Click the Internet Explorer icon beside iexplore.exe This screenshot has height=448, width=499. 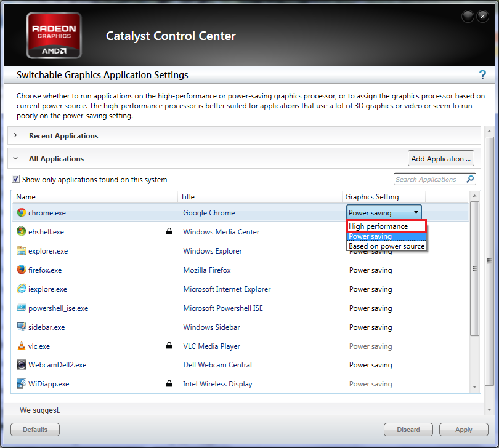pyautogui.click(x=22, y=289)
